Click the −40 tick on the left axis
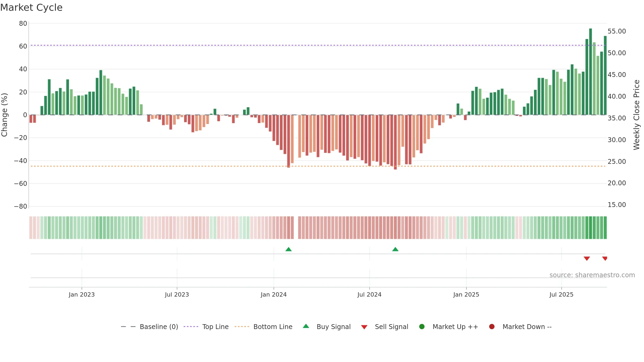 [21, 161]
